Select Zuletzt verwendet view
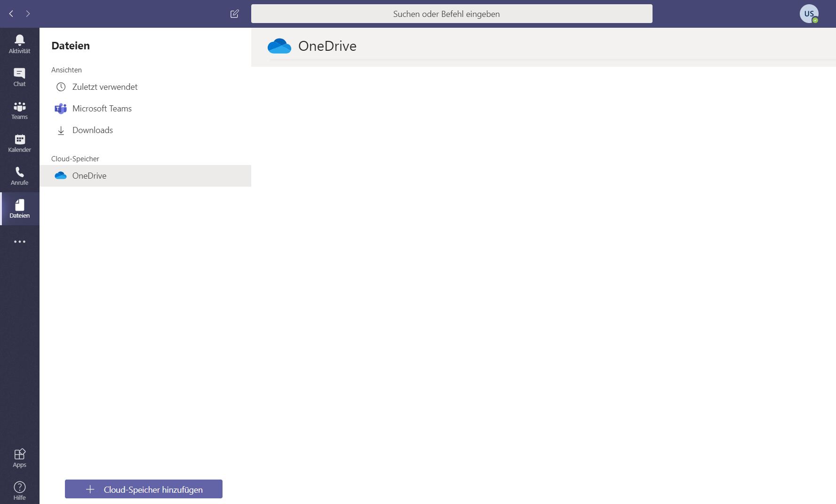 pos(104,87)
